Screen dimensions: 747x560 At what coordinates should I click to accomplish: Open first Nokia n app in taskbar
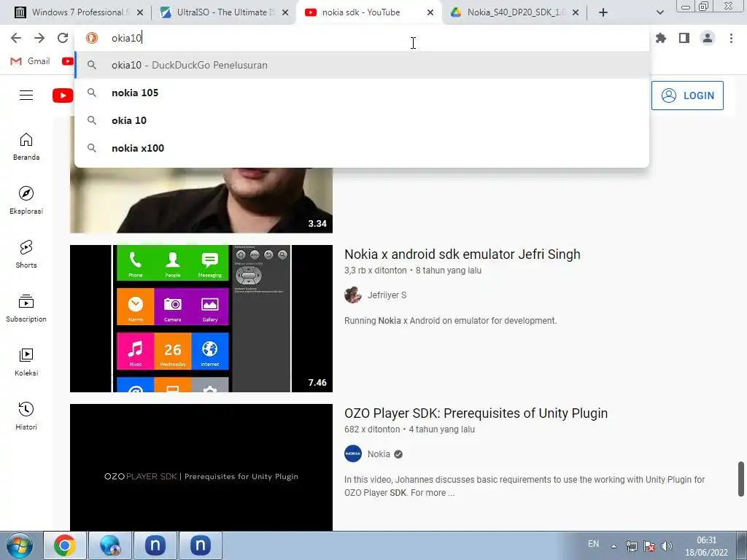[155, 545]
